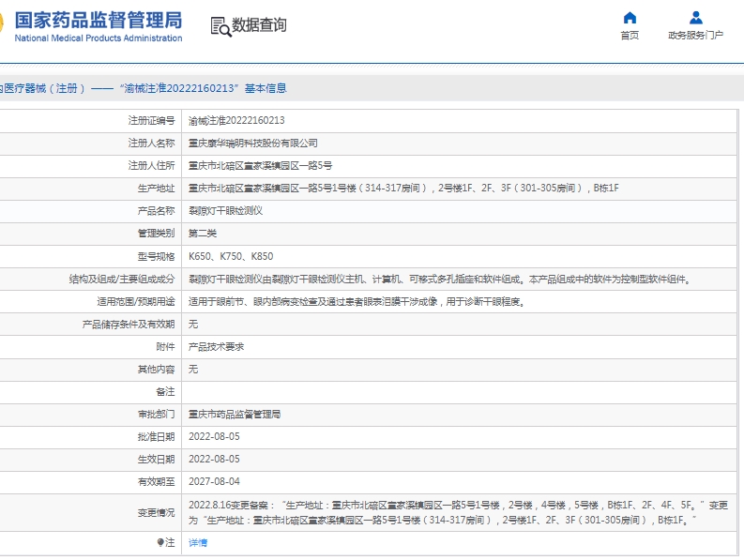Open the 政务服务门户 person icon
Viewport: 744px width, 560px height.
pos(695,18)
